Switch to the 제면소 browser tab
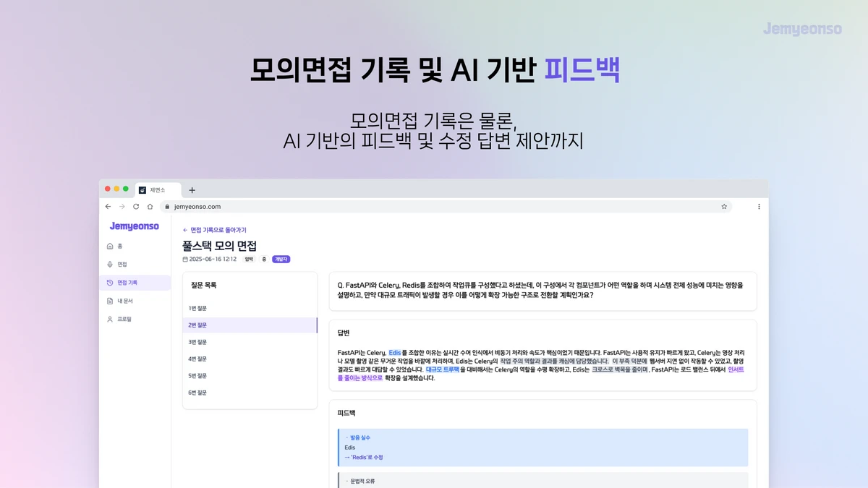Viewport: 868px width, 488px height. 158,190
